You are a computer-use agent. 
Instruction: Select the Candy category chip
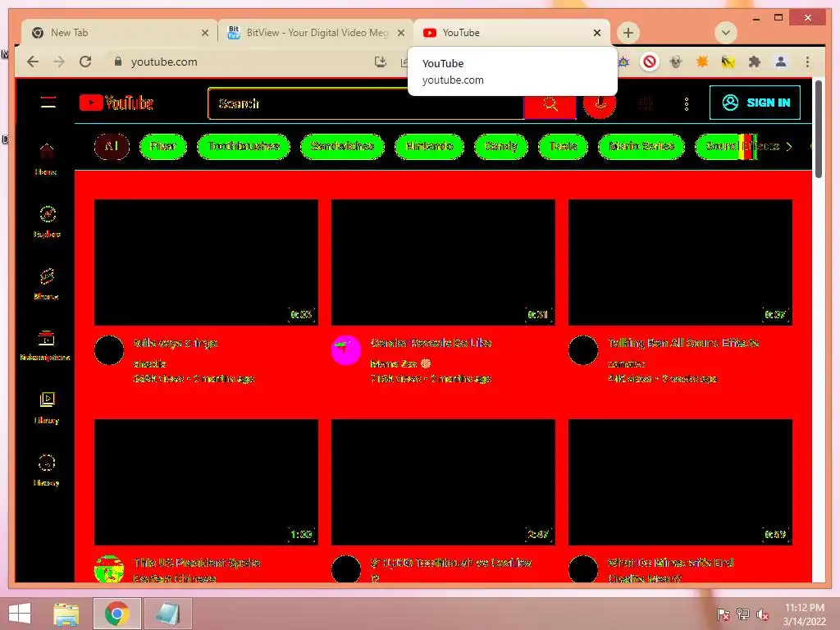(x=501, y=146)
